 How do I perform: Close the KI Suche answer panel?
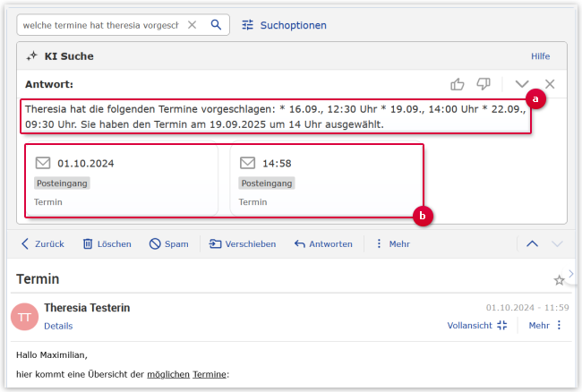click(550, 84)
